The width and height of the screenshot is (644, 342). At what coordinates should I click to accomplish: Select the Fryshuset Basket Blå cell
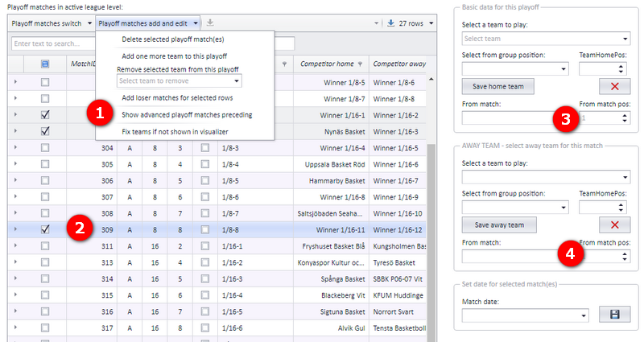(331, 246)
